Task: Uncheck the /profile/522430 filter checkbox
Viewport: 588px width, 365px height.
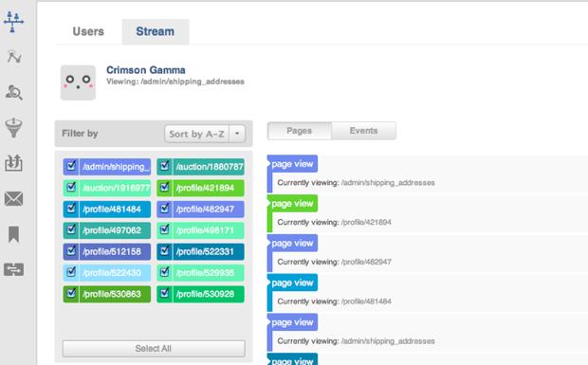Action: 71,272
